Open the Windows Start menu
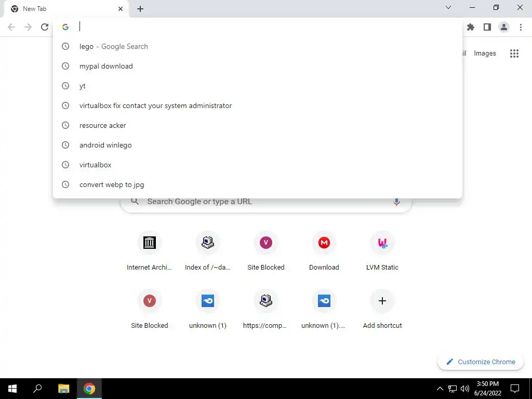This screenshot has width=532, height=399. (x=12, y=389)
